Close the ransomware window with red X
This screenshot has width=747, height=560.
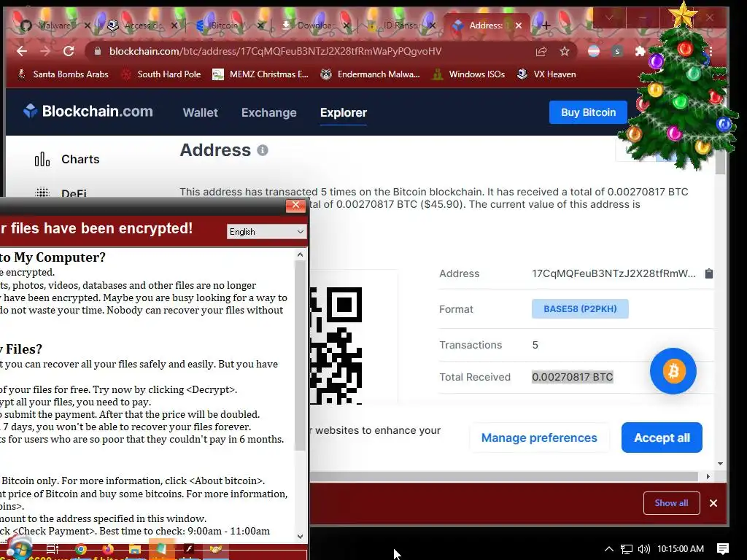click(295, 205)
